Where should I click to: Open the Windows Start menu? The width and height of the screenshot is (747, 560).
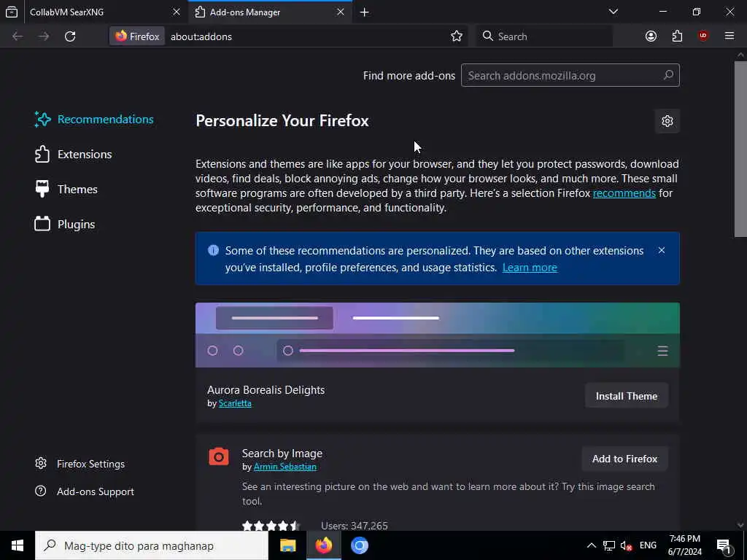point(18,545)
